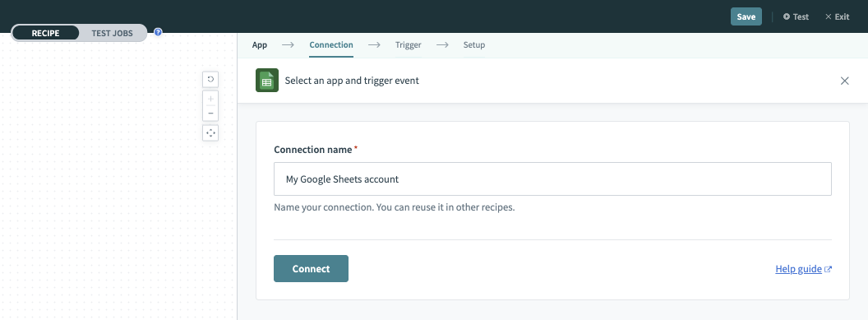The width and height of the screenshot is (868, 320).
Task: Click the Connect button
Action: point(311,268)
